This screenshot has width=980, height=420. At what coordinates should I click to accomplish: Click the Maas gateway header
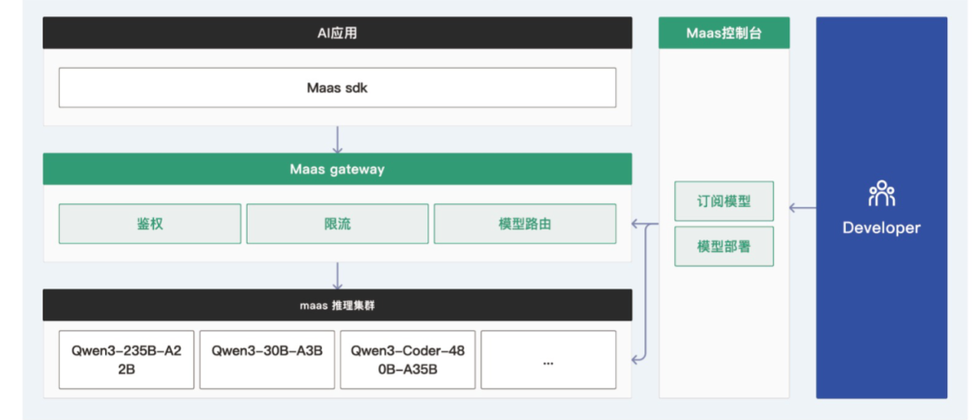pyautogui.click(x=338, y=169)
